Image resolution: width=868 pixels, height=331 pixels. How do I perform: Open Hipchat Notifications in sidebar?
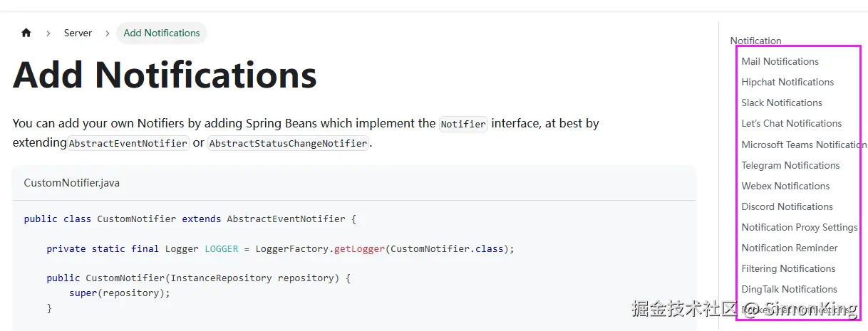click(787, 82)
